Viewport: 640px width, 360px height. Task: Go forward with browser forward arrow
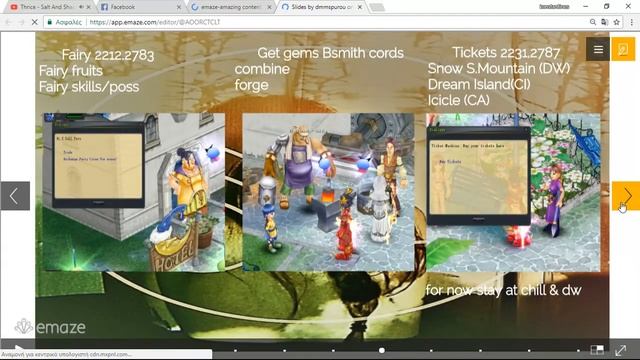(x=21, y=22)
